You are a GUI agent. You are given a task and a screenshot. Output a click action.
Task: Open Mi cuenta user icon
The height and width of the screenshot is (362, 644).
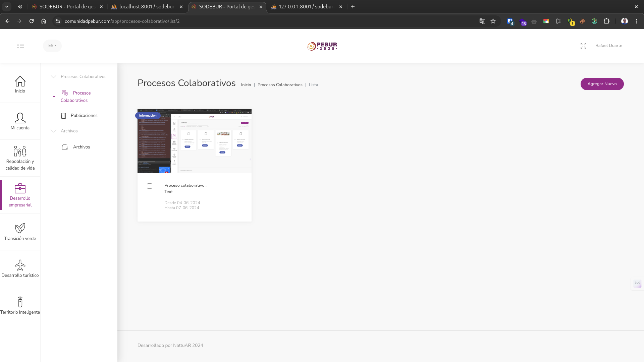click(20, 118)
